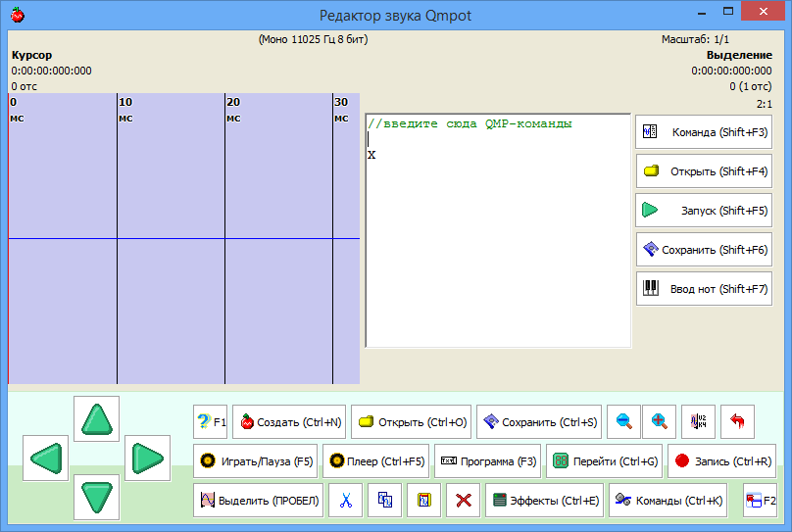Click the right arrow navigation button
Screen dimensions: 792x532
147,459
